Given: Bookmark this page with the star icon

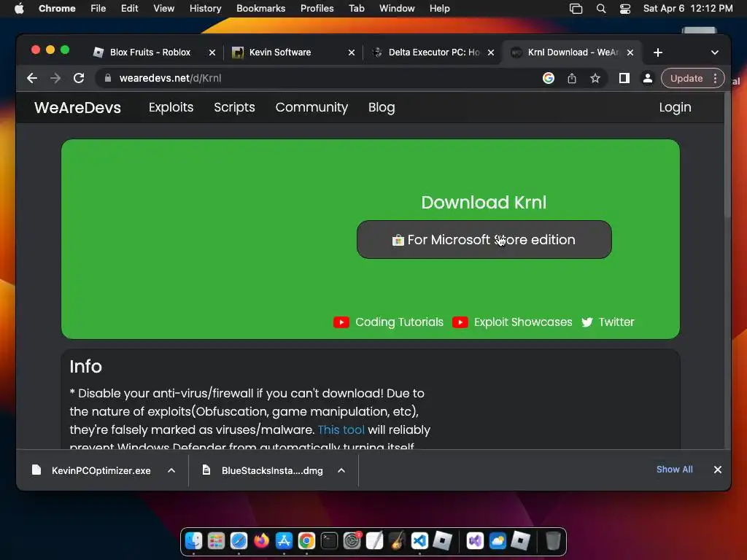Looking at the screenshot, I should click(x=595, y=78).
